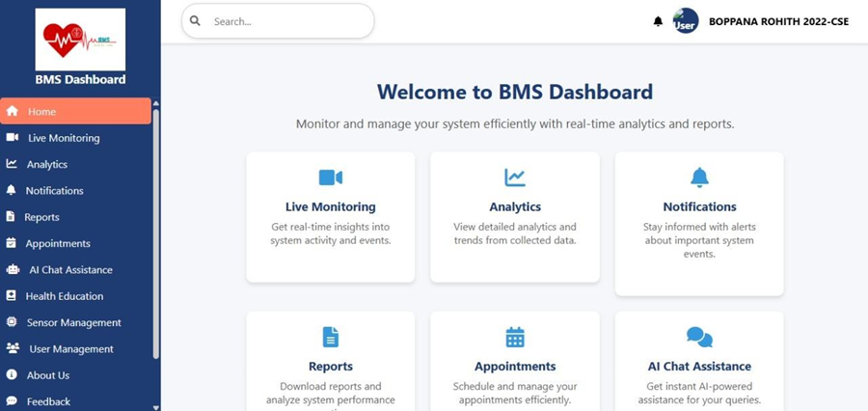
Task: Click the user avatar icon
Action: coord(686,21)
